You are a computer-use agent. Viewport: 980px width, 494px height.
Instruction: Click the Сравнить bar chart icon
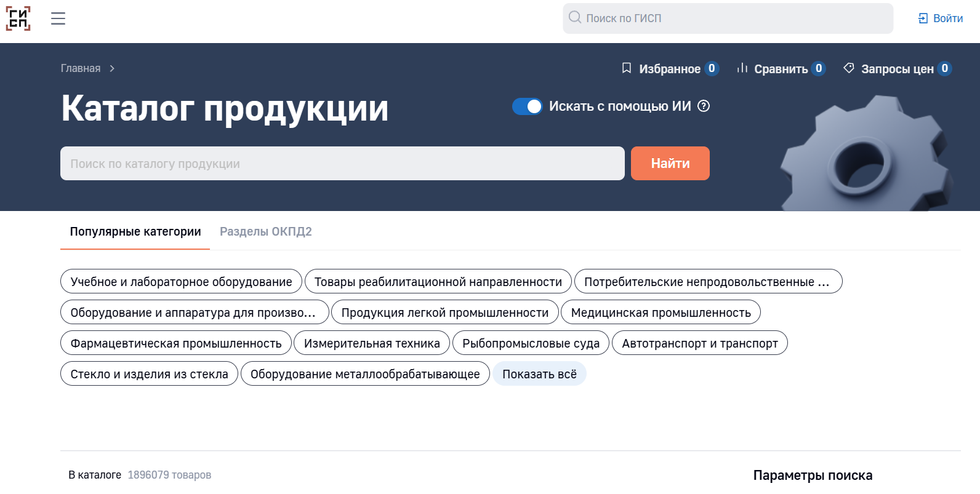click(742, 68)
